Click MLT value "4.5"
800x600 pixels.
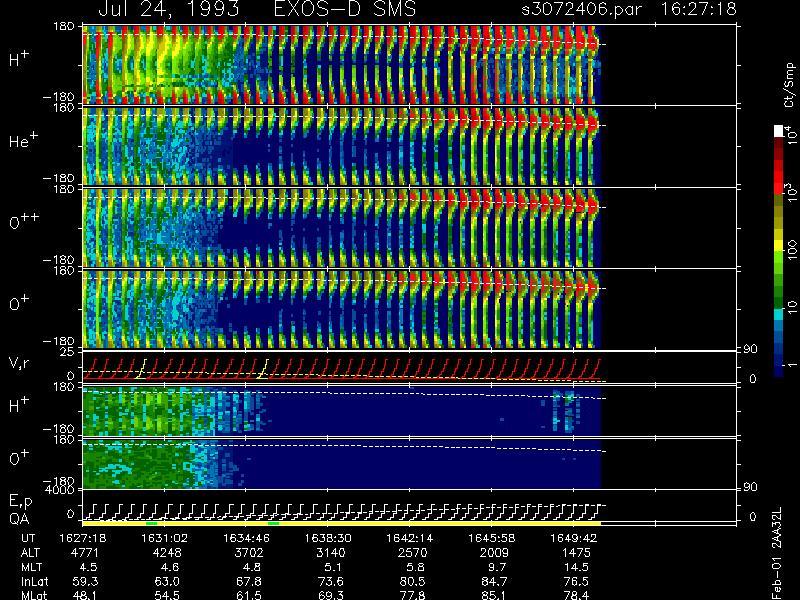pos(88,567)
